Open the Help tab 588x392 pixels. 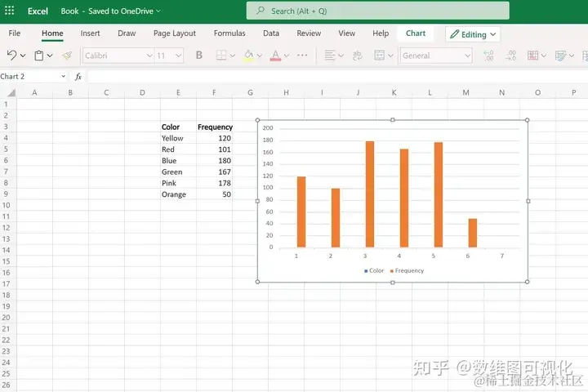(381, 33)
